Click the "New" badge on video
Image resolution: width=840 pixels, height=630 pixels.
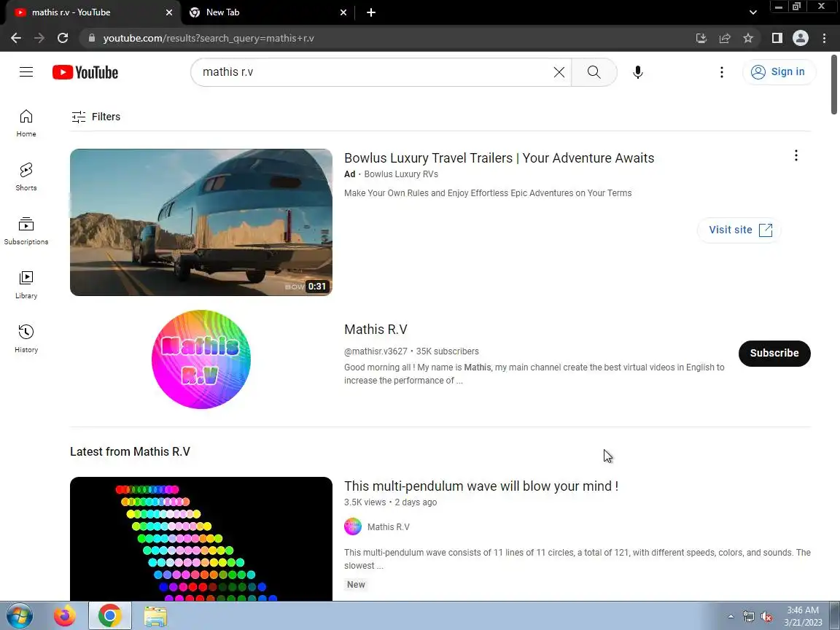[x=356, y=585]
